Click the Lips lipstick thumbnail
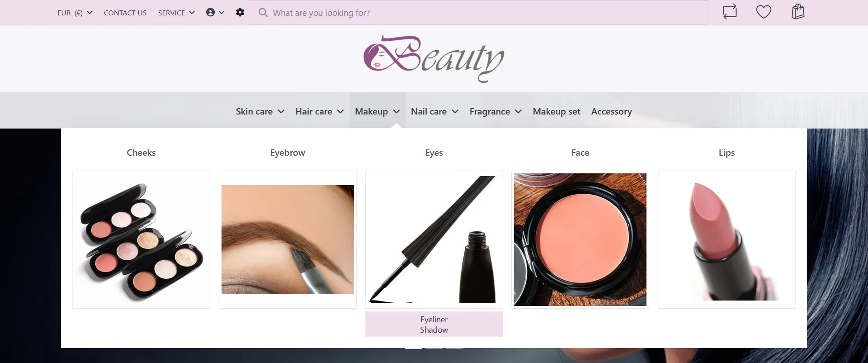The width and height of the screenshot is (868, 363). click(x=726, y=239)
